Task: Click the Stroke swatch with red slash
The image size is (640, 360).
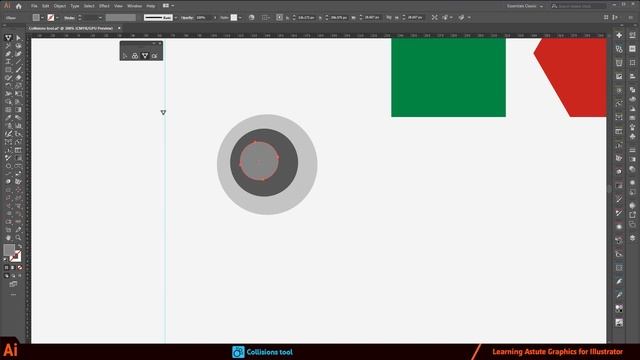Action: [16, 256]
